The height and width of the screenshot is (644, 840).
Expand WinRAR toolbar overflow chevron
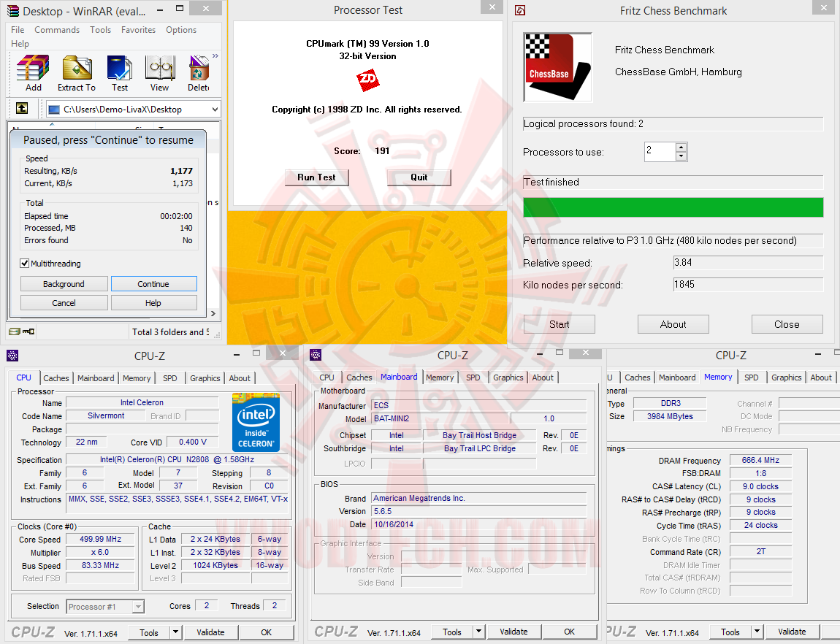(215, 55)
